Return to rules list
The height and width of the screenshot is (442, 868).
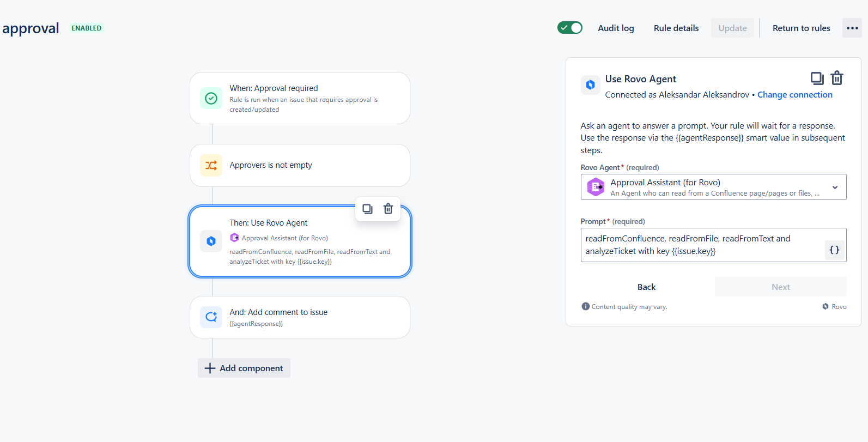(x=801, y=28)
